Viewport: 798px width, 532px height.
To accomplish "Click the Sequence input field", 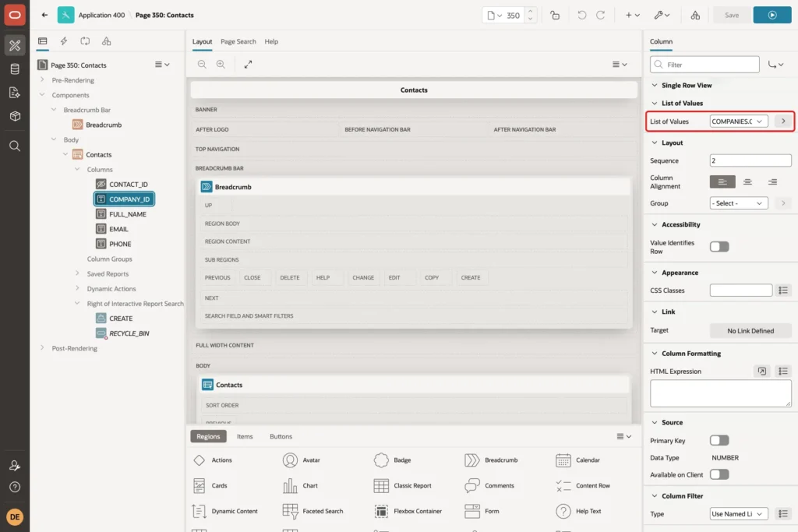I will (x=750, y=160).
